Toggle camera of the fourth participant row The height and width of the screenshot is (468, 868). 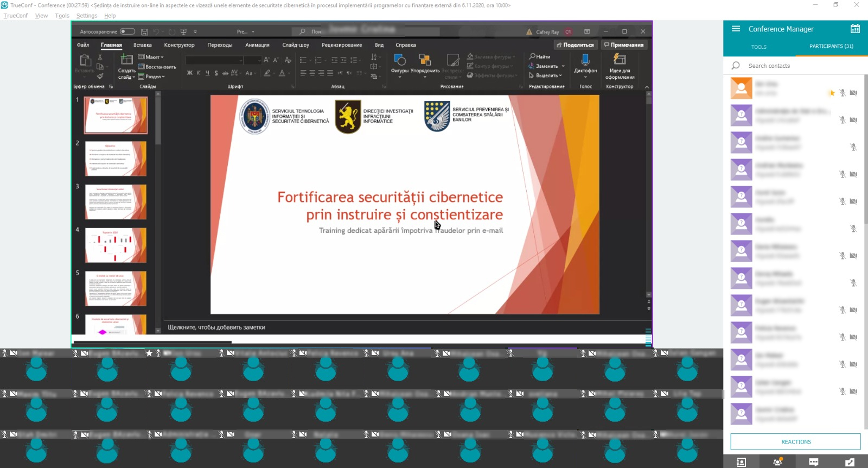click(x=853, y=174)
